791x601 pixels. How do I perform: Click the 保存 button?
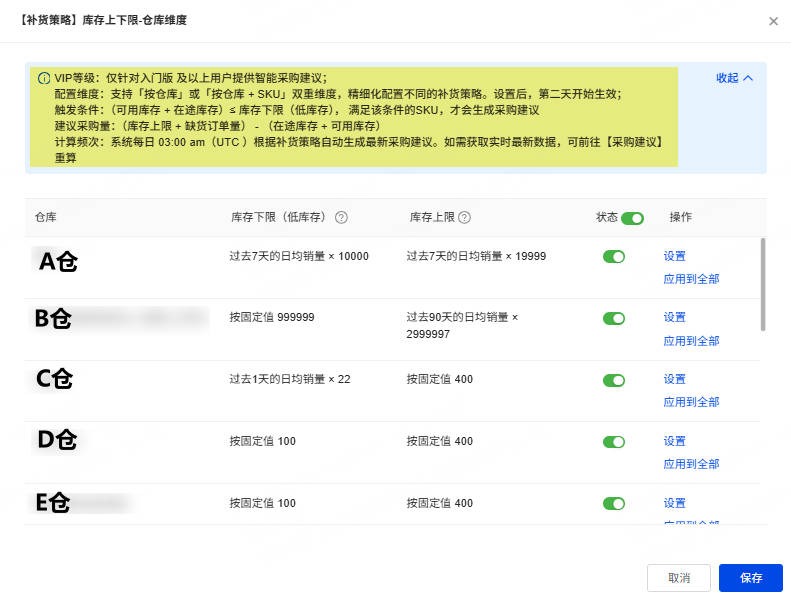coord(751,578)
